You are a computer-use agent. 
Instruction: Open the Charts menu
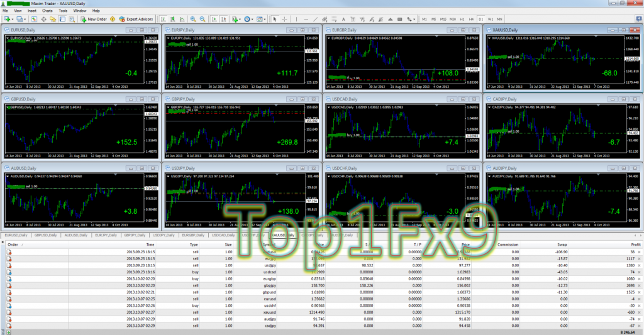(47, 11)
